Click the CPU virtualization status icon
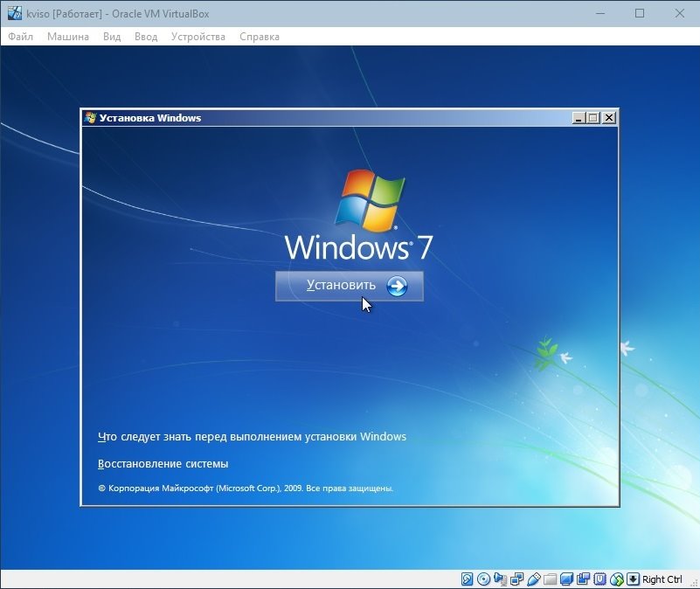 tap(600, 579)
